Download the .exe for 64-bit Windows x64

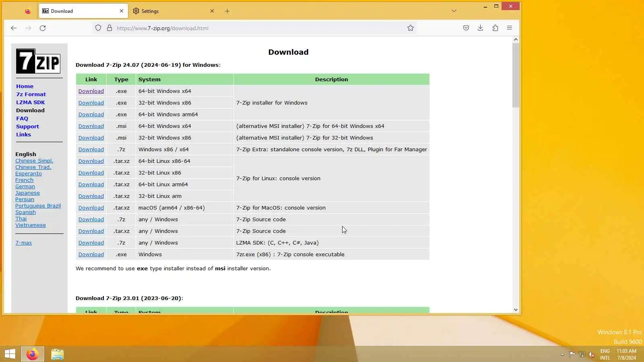pos(91,91)
